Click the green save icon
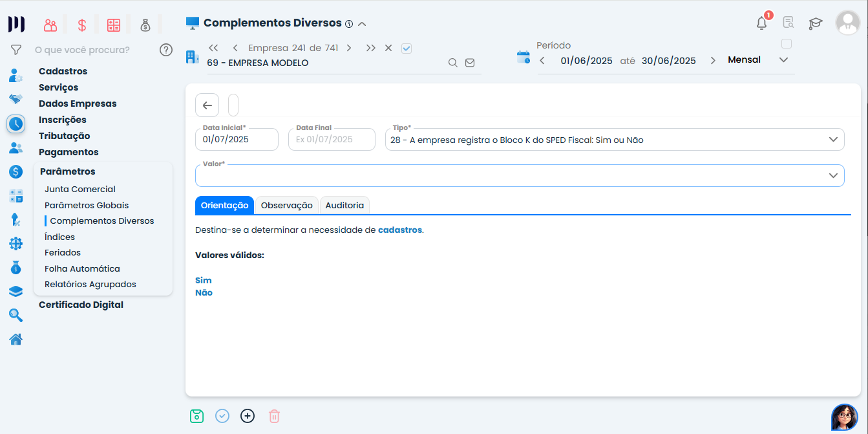 click(197, 416)
